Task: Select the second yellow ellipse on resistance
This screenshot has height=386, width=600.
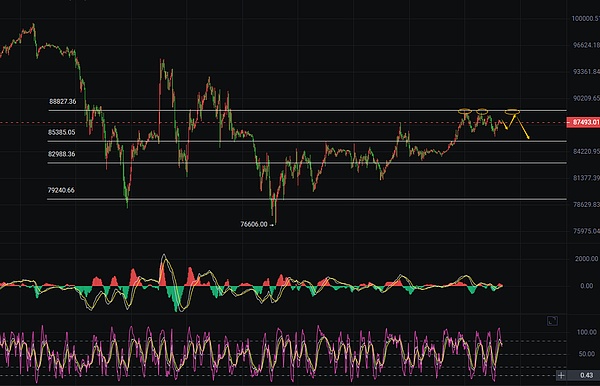Action: click(x=482, y=112)
